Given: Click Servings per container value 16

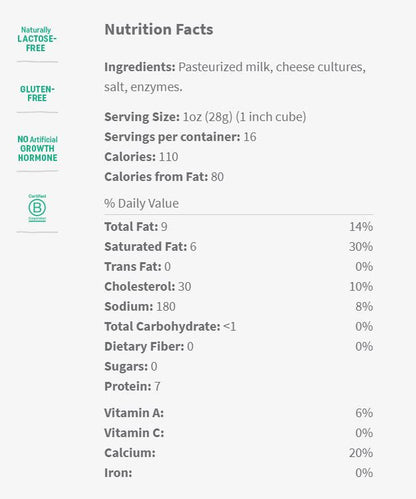Looking at the screenshot, I should 250,137.
